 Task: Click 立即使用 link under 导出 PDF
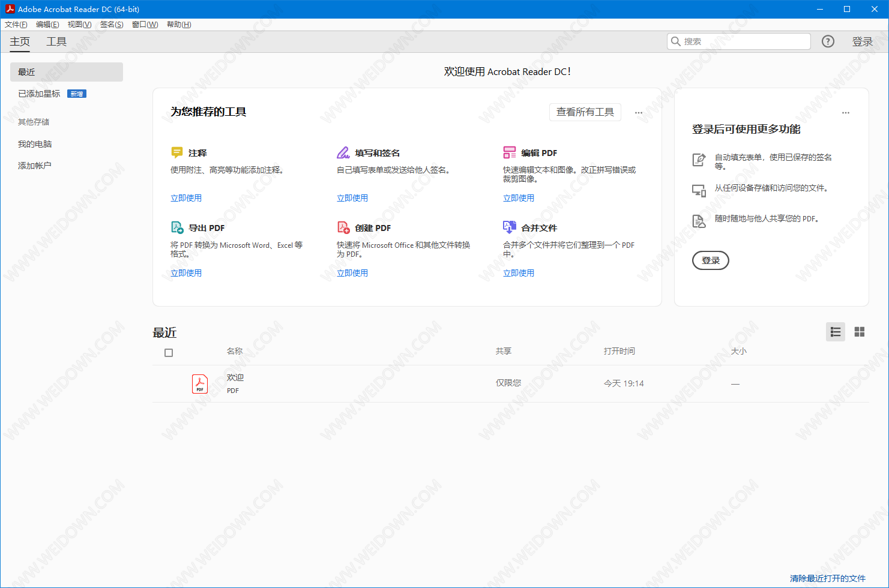(x=186, y=273)
